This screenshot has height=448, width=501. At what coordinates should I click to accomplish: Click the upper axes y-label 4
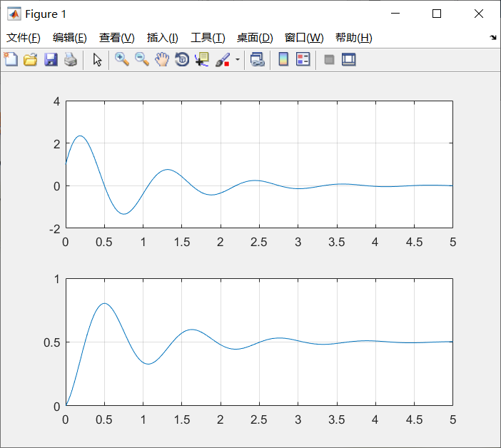(56, 101)
